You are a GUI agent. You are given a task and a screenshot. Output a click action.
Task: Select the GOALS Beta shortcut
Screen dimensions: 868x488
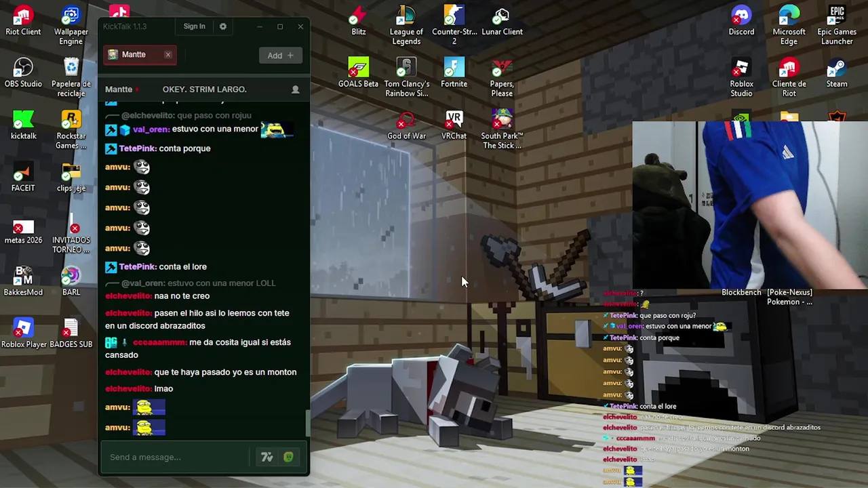pos(359,73)
